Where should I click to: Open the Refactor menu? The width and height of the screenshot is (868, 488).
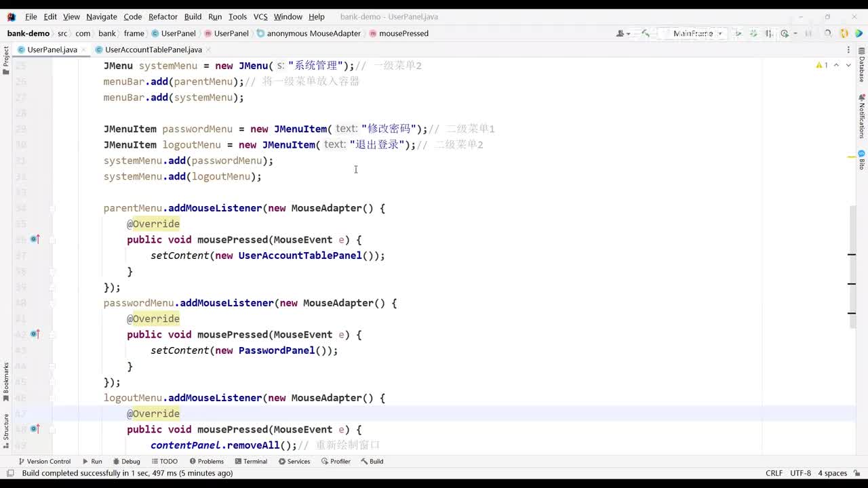point(163,16)
